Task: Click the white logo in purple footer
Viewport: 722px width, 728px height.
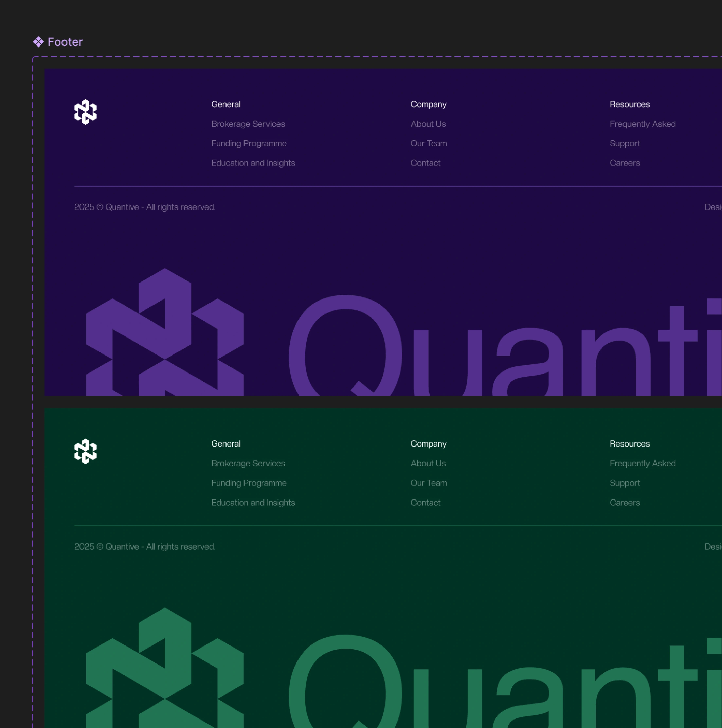Action: [x=86, y=112]
